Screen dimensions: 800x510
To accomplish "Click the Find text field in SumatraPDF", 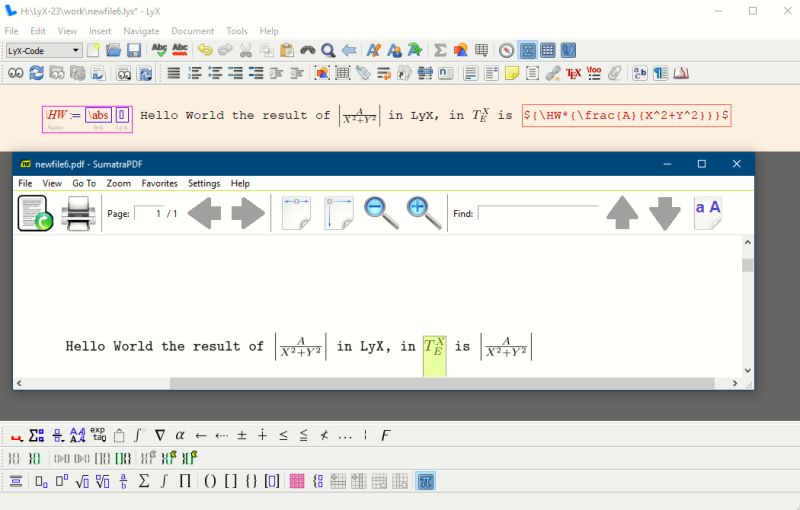I will (538, 213).
